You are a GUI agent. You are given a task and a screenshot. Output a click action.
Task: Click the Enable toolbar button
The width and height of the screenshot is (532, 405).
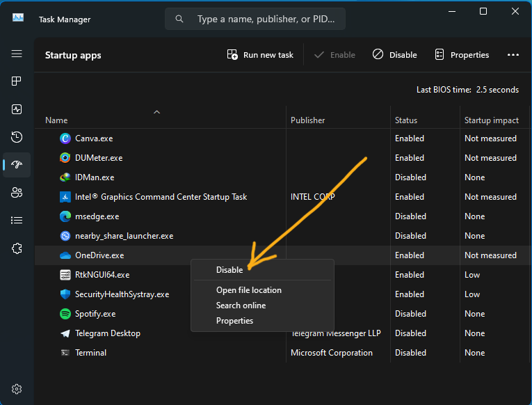(334, 55)
